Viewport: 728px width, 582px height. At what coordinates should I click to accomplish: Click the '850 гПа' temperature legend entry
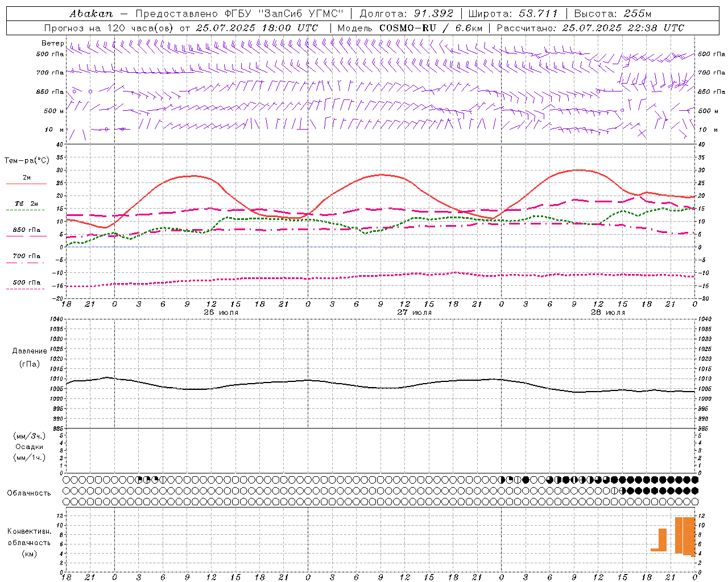click(26, 230)
